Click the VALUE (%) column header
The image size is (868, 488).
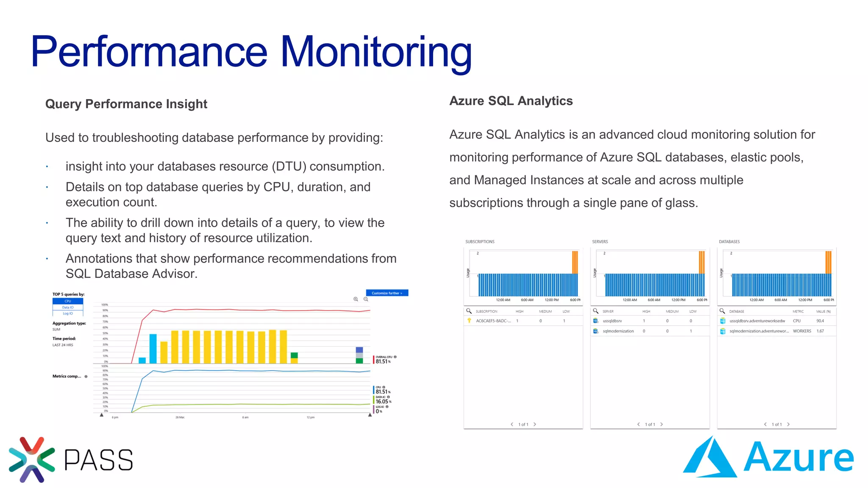(x=823, y=311)
